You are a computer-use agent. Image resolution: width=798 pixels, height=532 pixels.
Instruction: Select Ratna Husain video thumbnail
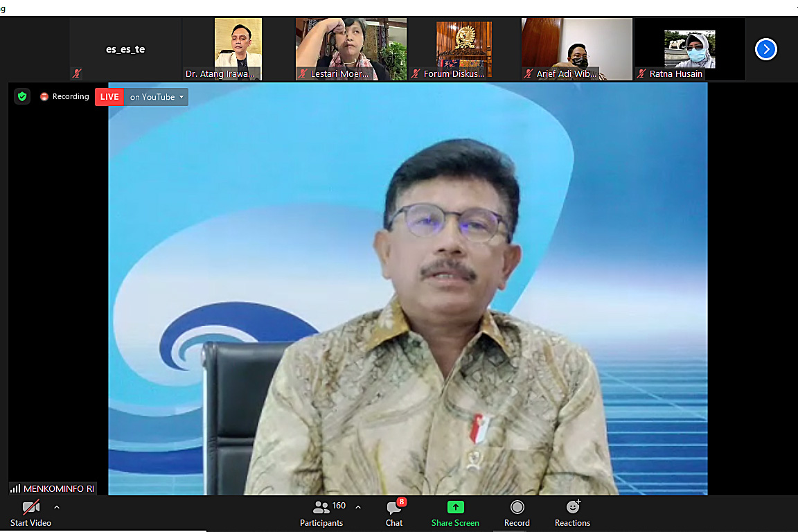pyautogui.click(x=689, y=48)
